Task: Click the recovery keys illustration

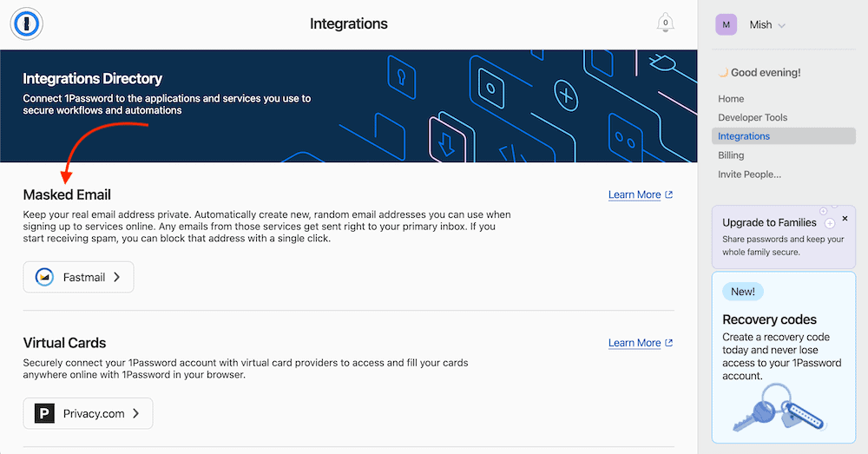Action: click(x=779, y=409)
